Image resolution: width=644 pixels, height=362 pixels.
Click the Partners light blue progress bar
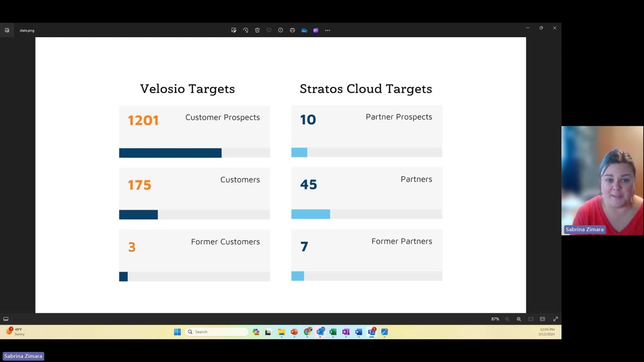point(310,214)
